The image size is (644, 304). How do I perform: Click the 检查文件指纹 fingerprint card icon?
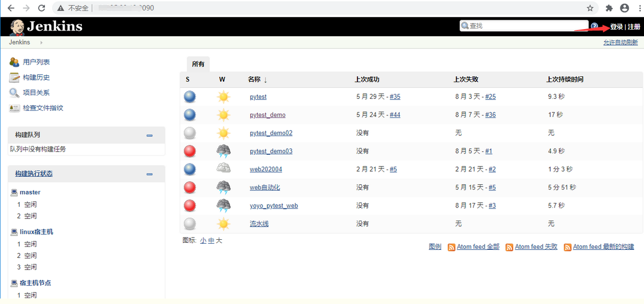click(14, 108)
